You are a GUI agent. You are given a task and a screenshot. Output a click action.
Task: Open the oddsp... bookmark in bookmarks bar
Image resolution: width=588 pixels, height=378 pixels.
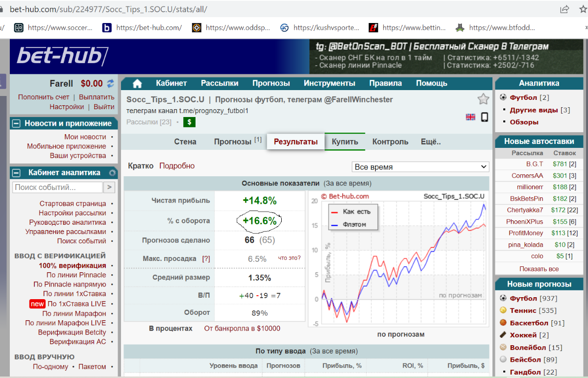pyautogui.click(x=231, y=28)
